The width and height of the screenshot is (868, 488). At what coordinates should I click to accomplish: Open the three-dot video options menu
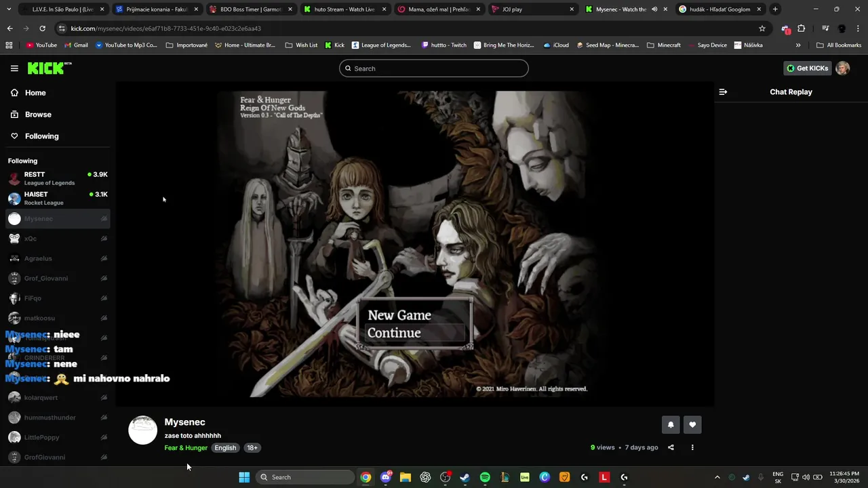click(692, 447)
